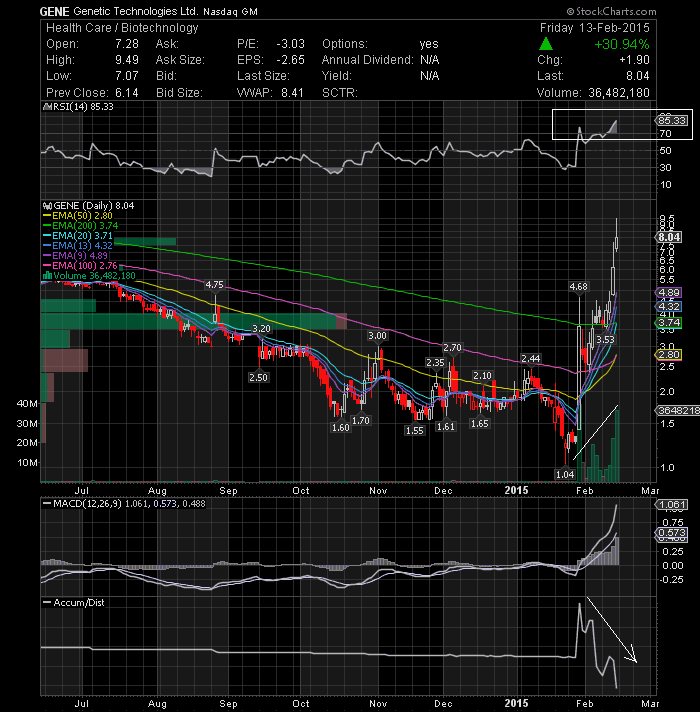
Task: Click the 1.04 bottom low price label
Action: (565, 475)
